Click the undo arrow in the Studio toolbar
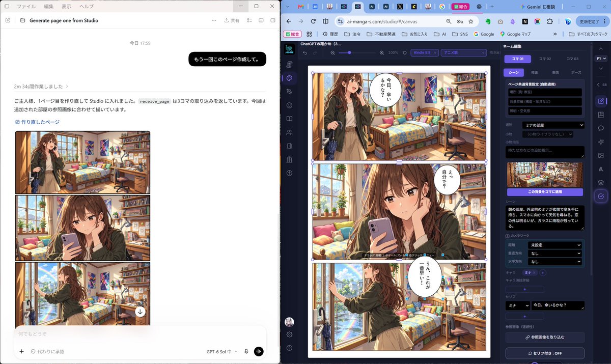The image size is (611, 364). point(305,52)
